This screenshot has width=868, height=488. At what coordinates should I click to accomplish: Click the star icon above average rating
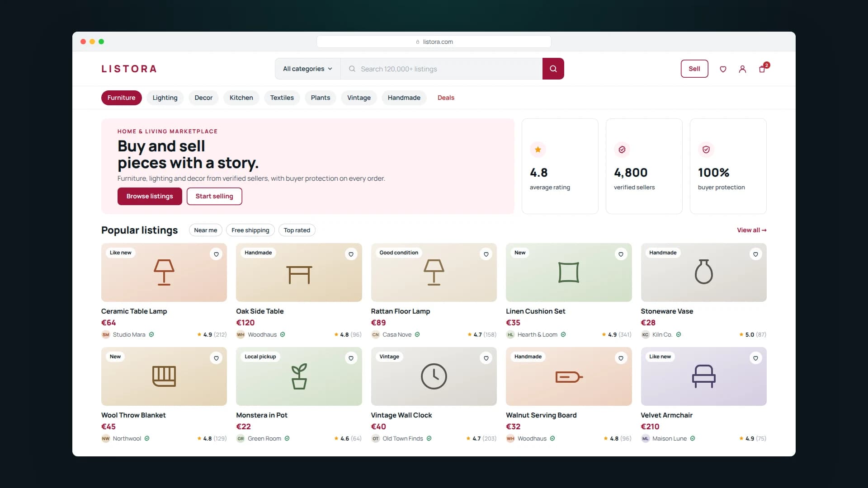point(538,150)
